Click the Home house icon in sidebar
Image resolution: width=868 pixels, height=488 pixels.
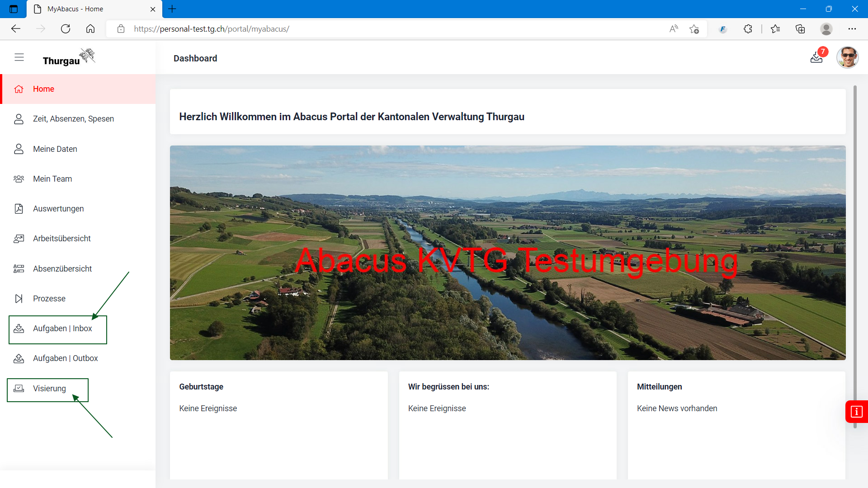click(19, 89)
